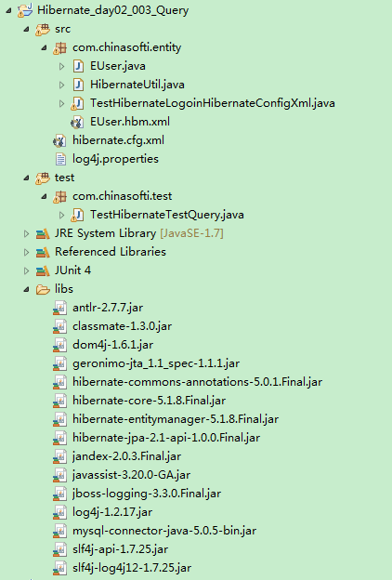The width and height of the screenshot is (392, 580).
Task: Click the classmate-1.3.0.jar file icon
Action: [59, 326]
